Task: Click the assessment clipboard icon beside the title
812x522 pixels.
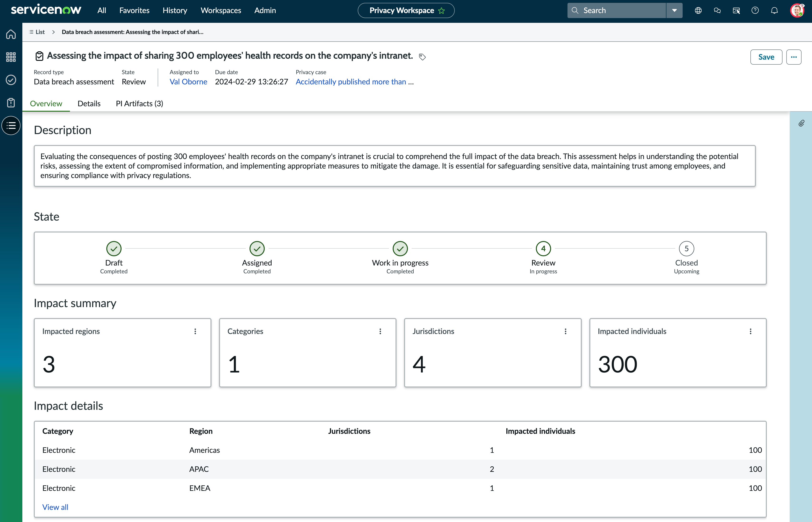Action: (x=39, y=56)
